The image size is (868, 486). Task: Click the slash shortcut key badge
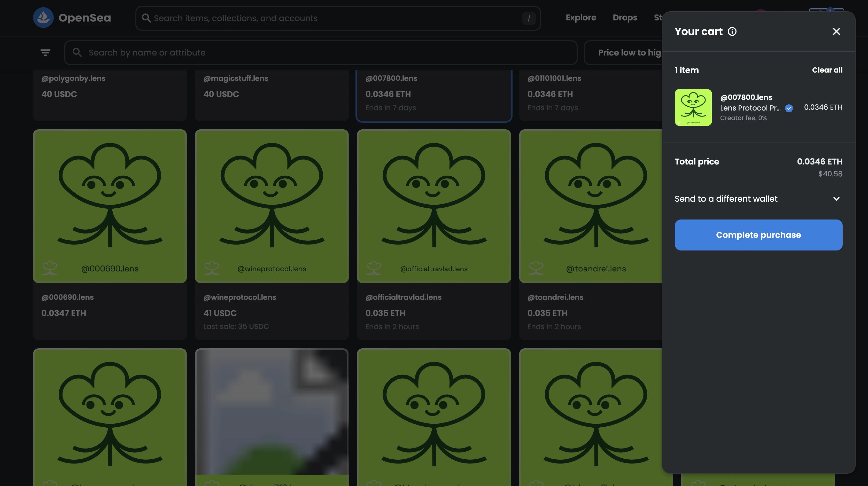click(529, 18)
